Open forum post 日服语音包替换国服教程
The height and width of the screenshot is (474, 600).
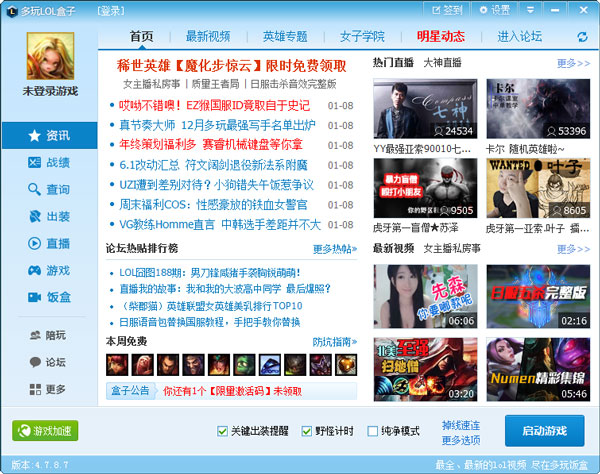click(210, 322)
